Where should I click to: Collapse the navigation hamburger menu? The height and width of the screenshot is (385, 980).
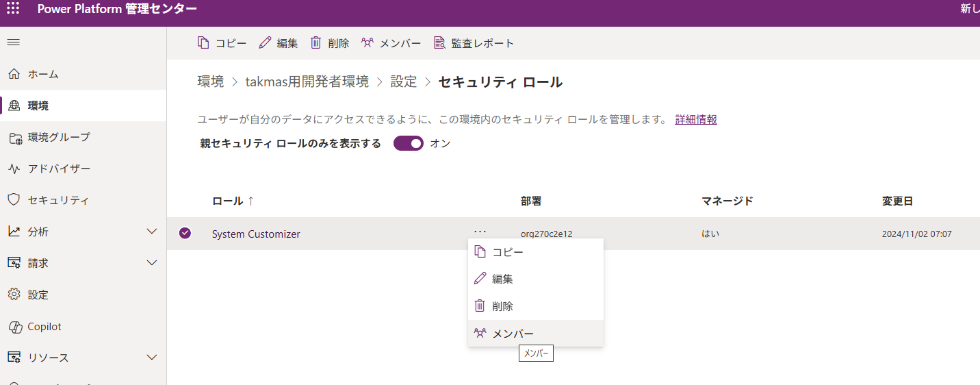point(13,42)
